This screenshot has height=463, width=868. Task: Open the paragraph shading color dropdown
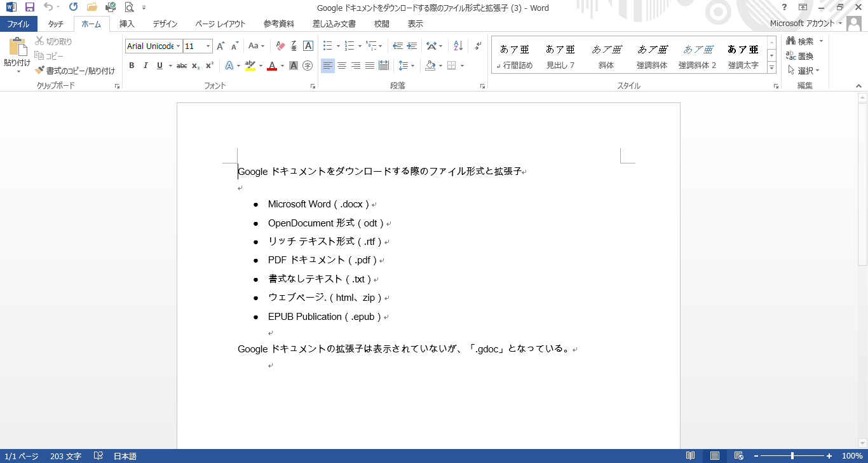(x=440, y=66)
